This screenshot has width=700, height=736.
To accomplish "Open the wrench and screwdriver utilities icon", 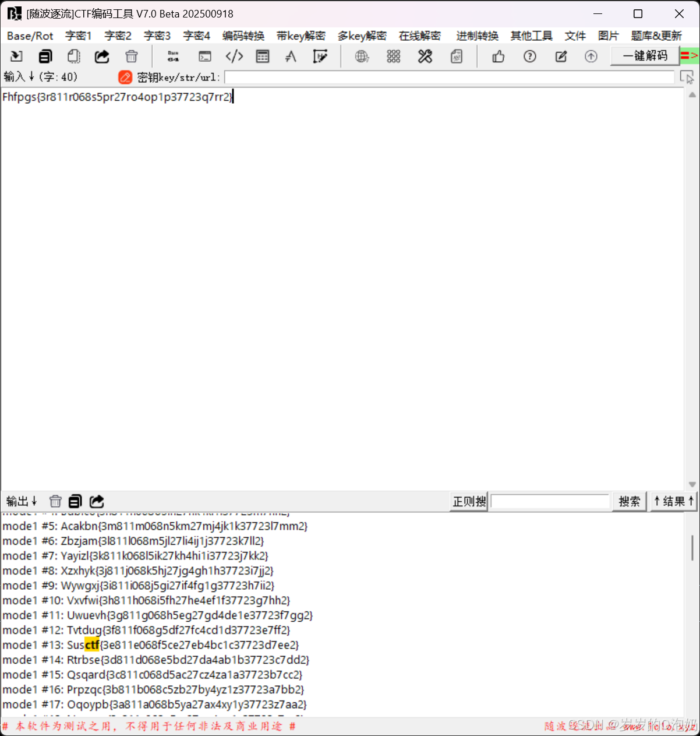I will (425, 56).
